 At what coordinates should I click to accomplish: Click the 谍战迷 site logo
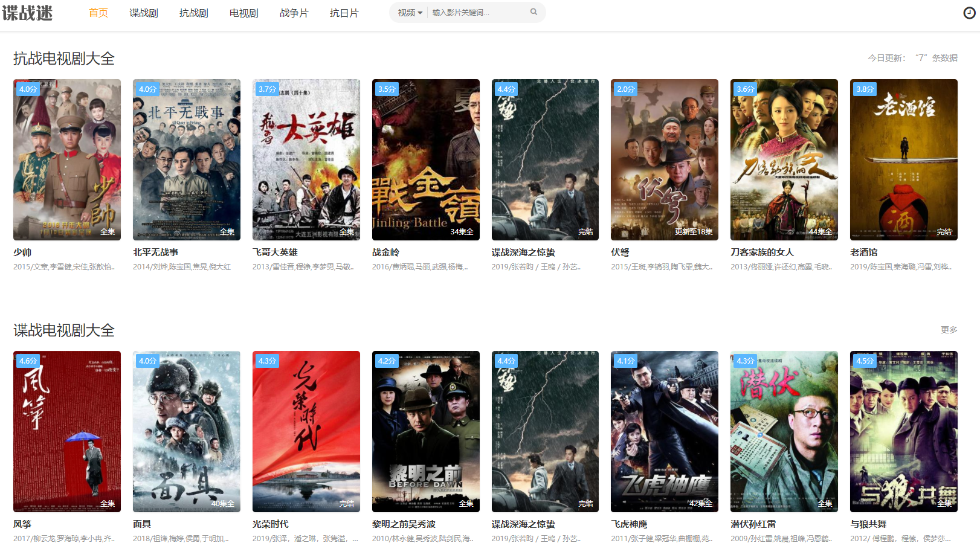27,13
